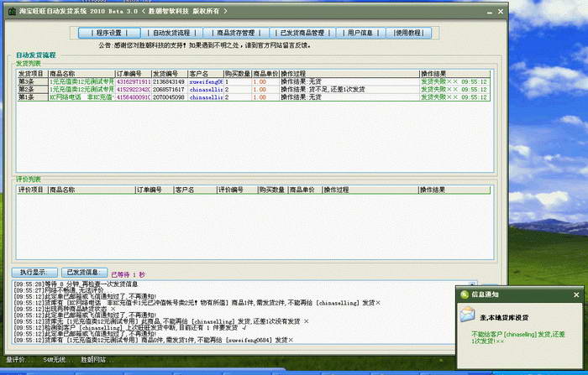This screenshot has height=375, width=588.
Task: Click the envelope icon in the notification popup
Action: [467, 314]
